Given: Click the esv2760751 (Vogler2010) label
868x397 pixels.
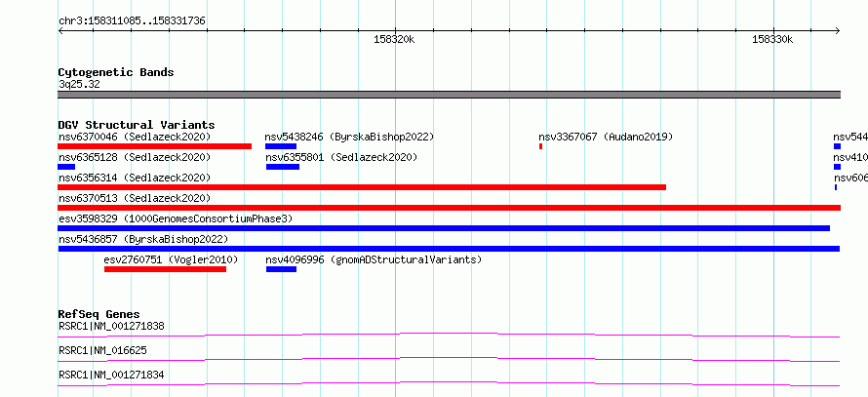Looking at the screenshot, I should click(171, 259).
